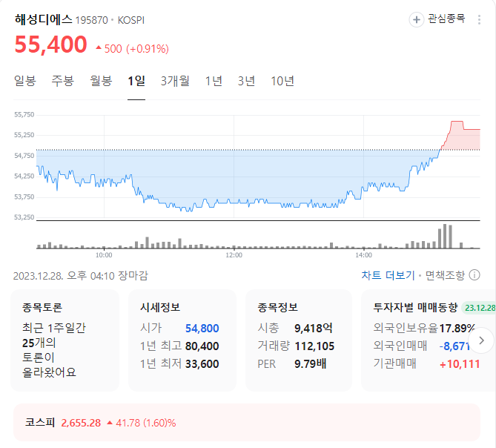The image size is (496, 448).
Task: Open the 해성디에스 stock title
Action: click(43, 19)
